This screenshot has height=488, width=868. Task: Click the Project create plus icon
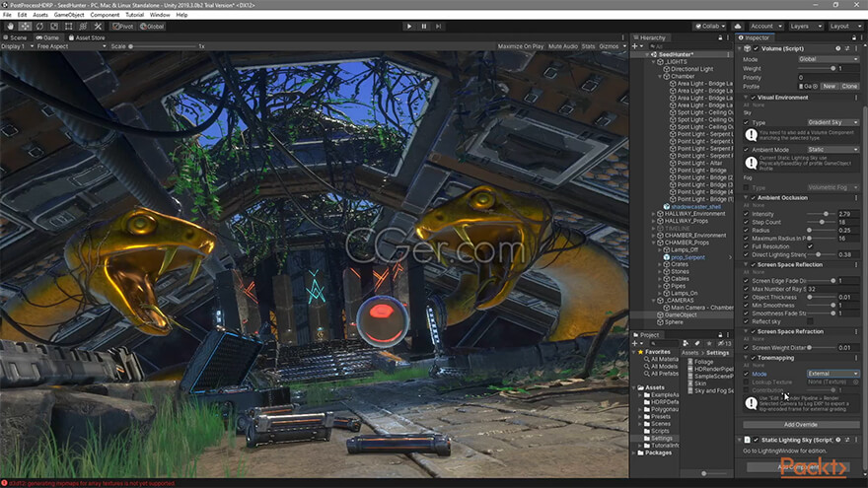(635, 344)
